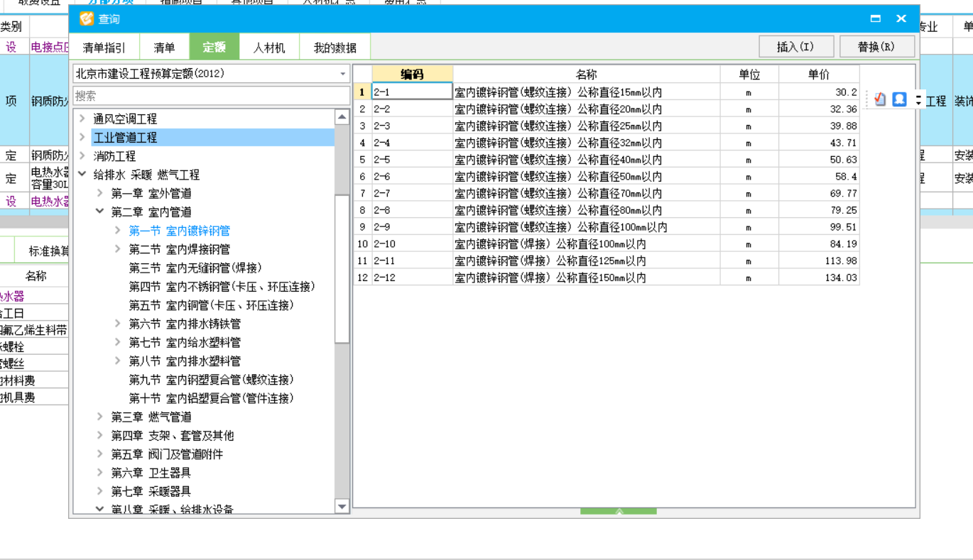
Task: Switch to the 清单 tab
Action: tap(164, 48)
